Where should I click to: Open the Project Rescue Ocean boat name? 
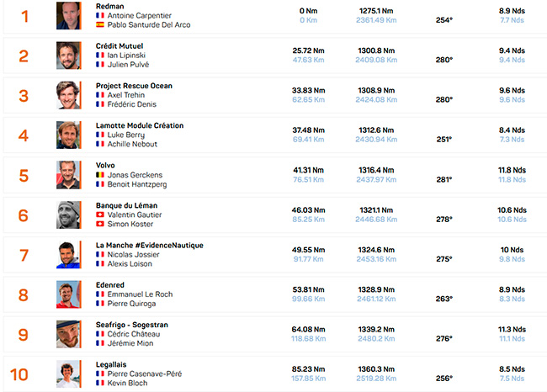point(134,86)
